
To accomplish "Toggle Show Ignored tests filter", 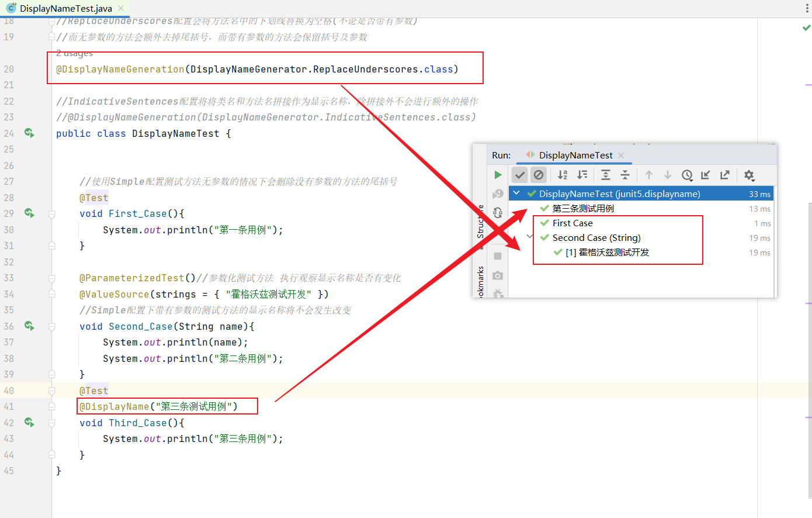I will [x=539, y=175].
